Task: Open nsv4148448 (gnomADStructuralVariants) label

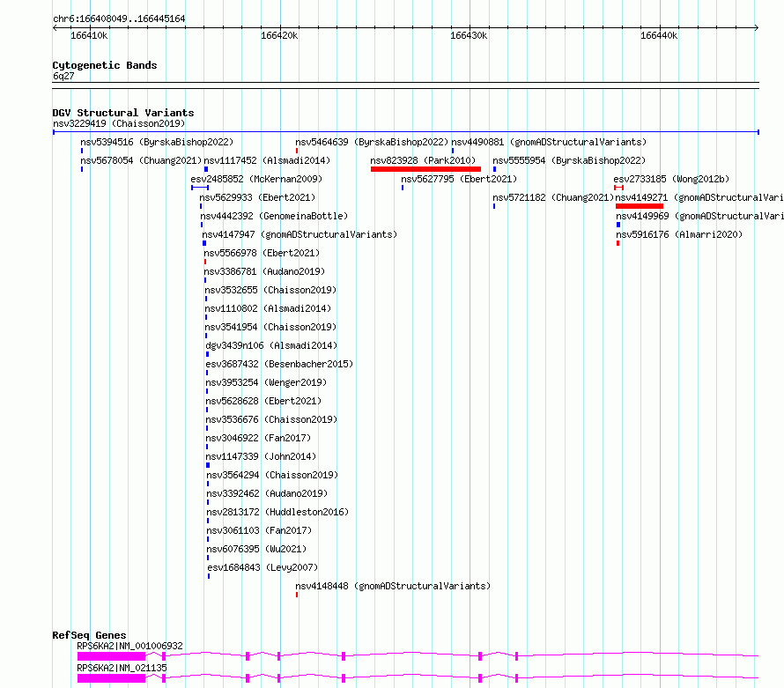Action: [x=393, y=586]
